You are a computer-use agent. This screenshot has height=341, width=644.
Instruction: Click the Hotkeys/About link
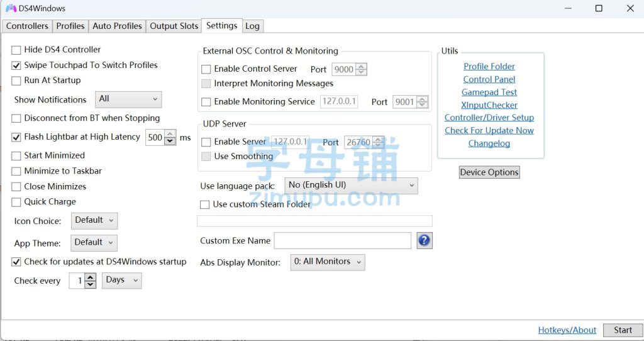tap(567, 330)
